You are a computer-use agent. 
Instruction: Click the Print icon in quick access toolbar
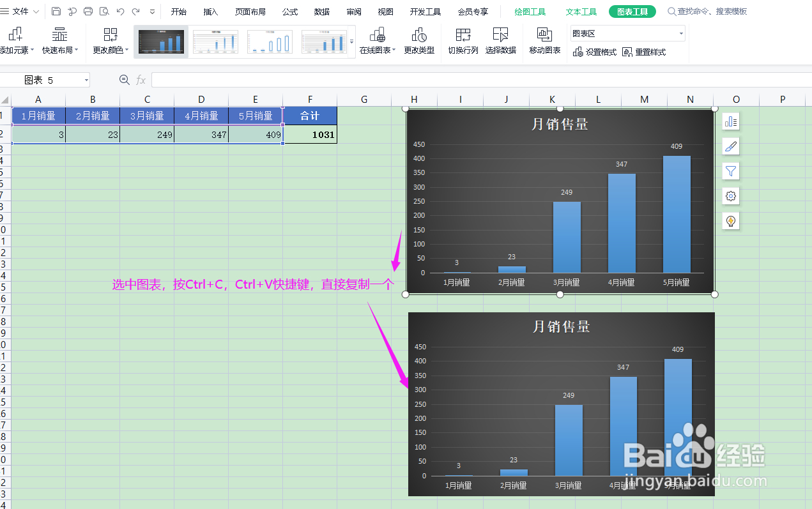tap(88, 11)
